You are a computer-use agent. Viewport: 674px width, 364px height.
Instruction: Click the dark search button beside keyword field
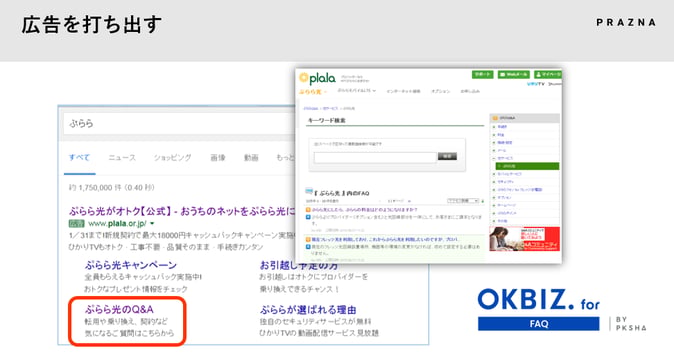tap(447, 156)
